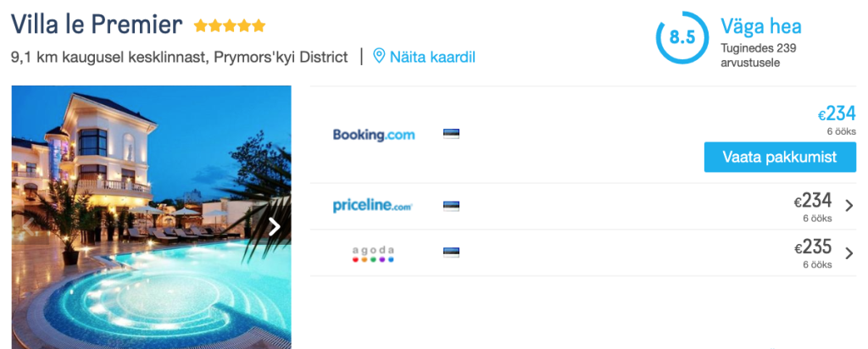Expand the priceline offer chevron
The height and width of the screenshot is (349, 868).
pyautogui.click(x=849, y=205)
